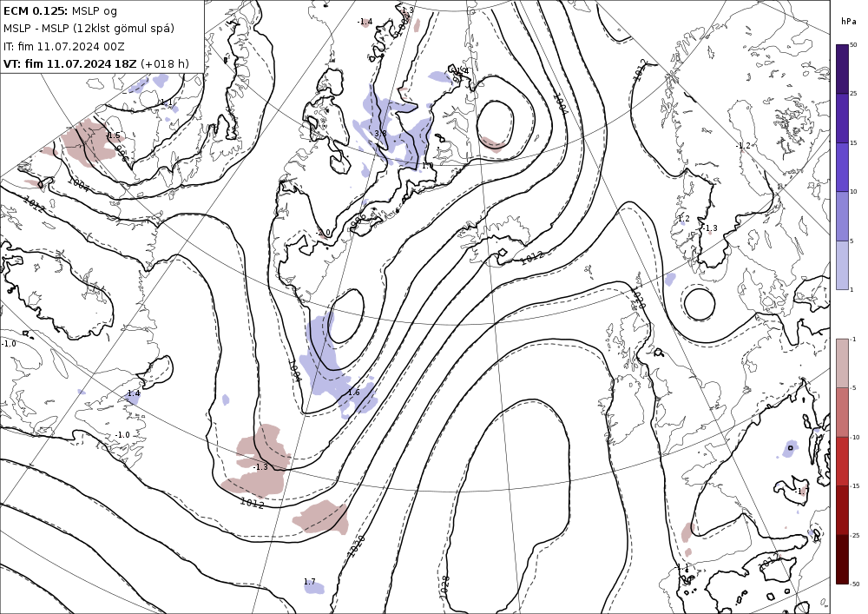Click the 10–15 hPa blue-violet legend swatch
Screen dimensions: 868x614
pyautogui.click(x=842, y=168)
